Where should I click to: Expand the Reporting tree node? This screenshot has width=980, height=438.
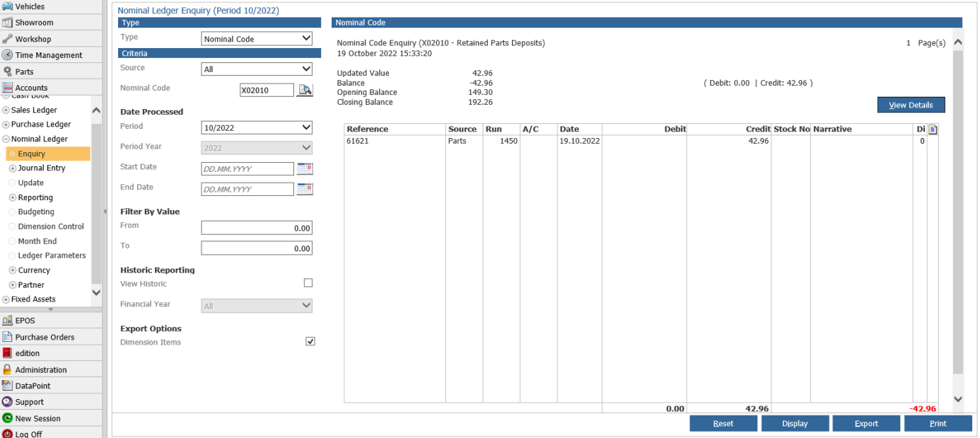coord(12,197)
